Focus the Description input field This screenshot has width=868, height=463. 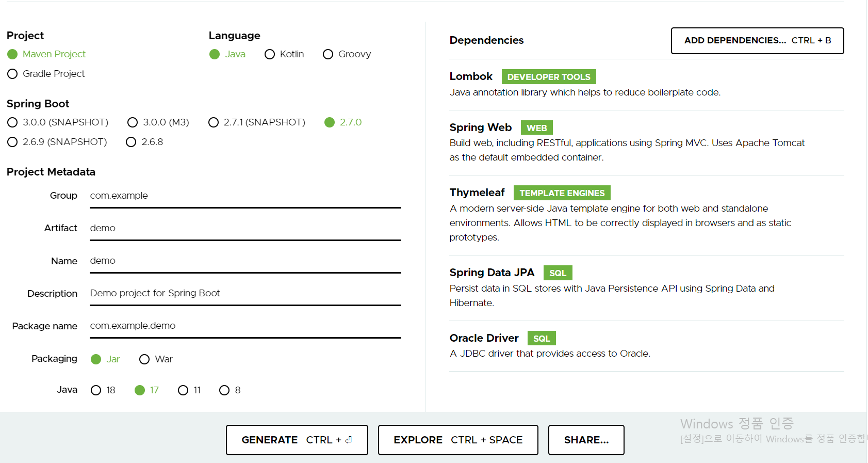click(245, 294)
